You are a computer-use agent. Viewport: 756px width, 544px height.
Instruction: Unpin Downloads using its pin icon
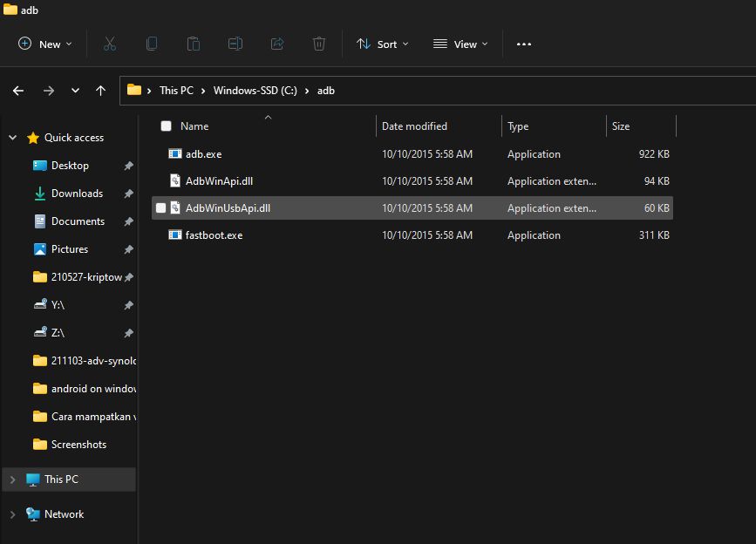128,194
